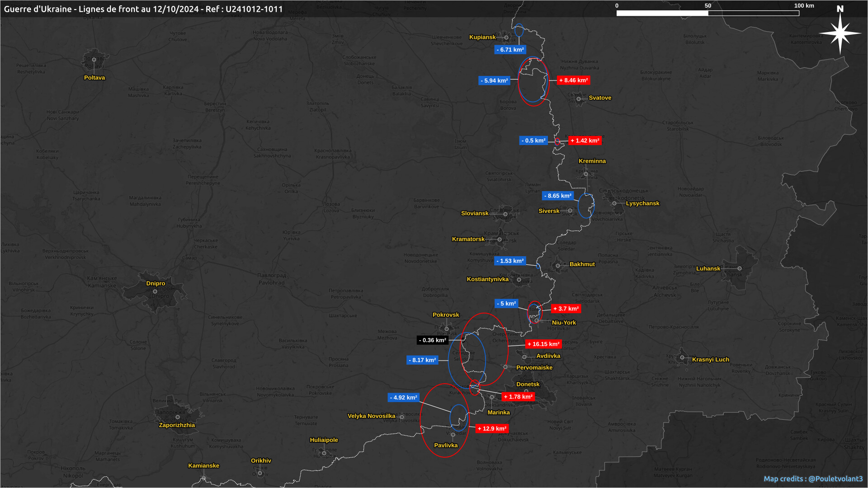
Task: Click the Luhansk city marker dot
Action: click(740, 268)
